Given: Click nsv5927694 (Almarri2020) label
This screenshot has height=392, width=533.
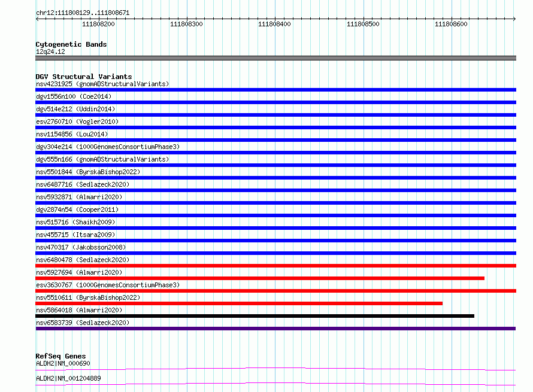Looking at the screenshot, I should pos(79,272).
